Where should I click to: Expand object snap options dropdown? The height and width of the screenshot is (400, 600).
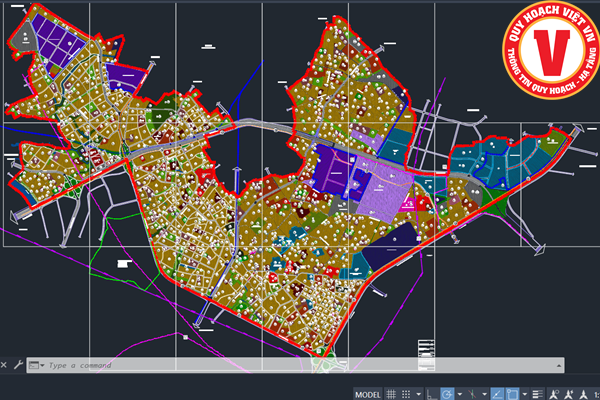tap(525, 394)
